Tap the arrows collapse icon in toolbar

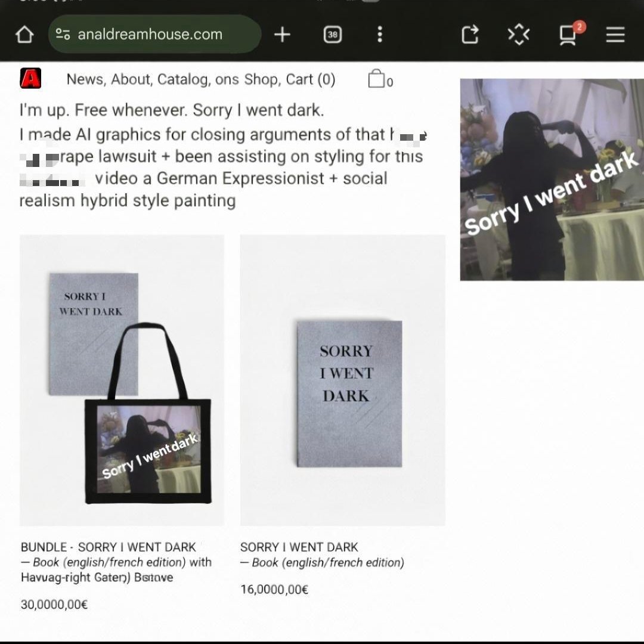[x=519, y=35]
